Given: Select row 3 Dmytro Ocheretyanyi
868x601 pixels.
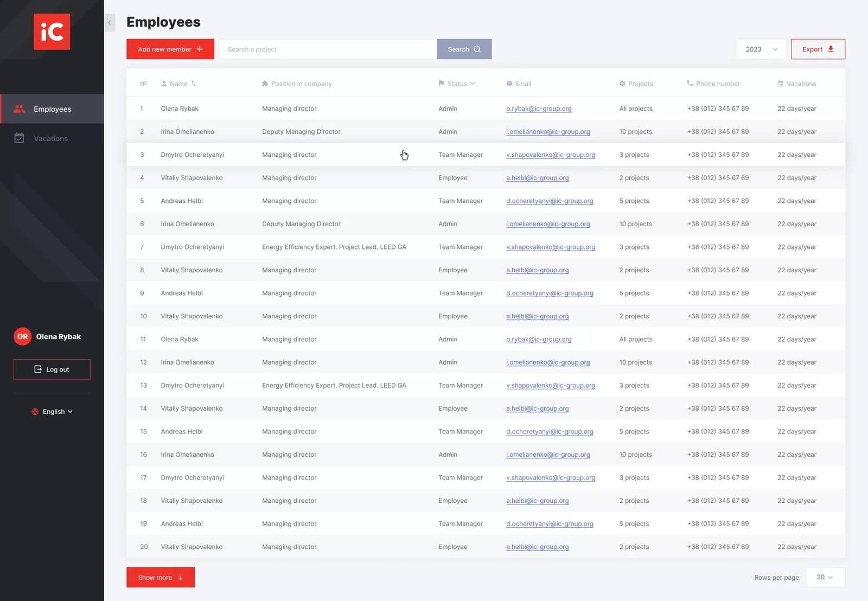Looking at the screenshot, I should [x=486, y=155].
